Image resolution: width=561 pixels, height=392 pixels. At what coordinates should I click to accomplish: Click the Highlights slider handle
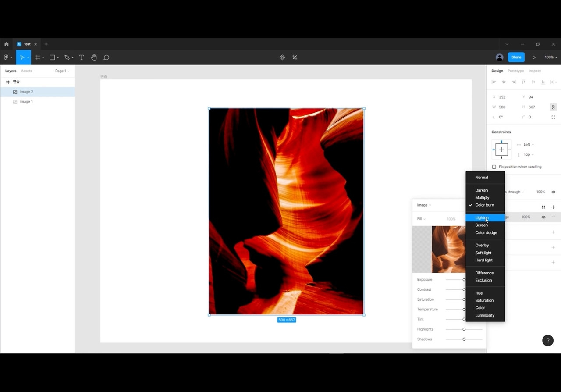click(464, 329)
